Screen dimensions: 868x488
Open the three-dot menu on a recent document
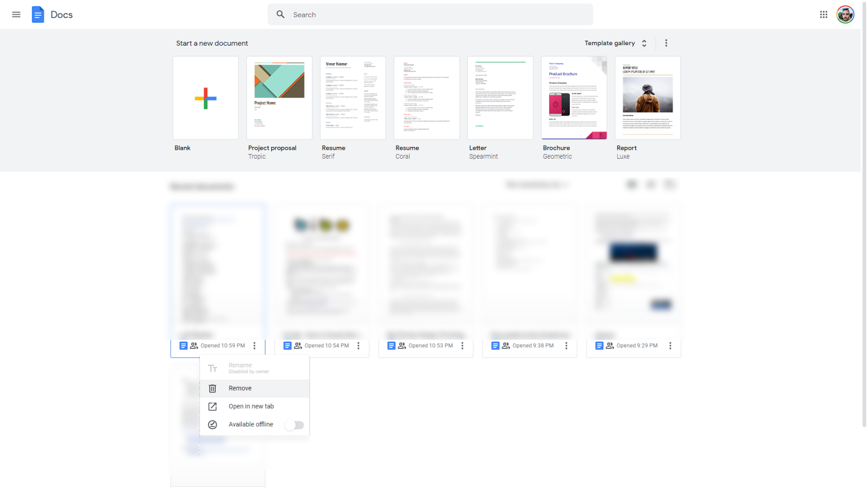254,345
